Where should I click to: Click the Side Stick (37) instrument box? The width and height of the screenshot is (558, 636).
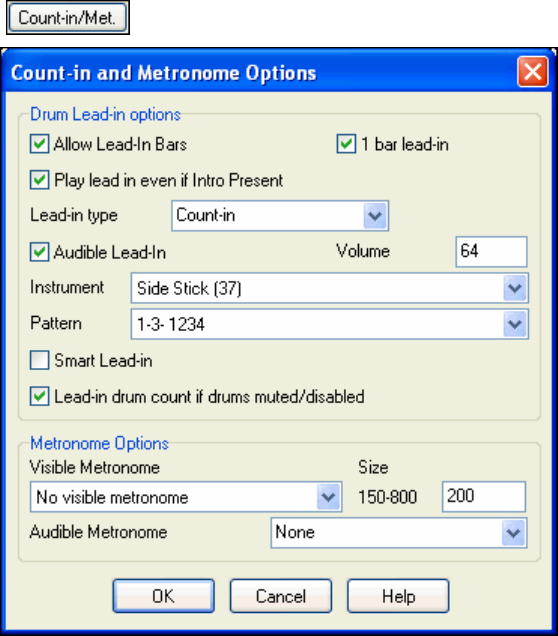[x=330, y=288]
